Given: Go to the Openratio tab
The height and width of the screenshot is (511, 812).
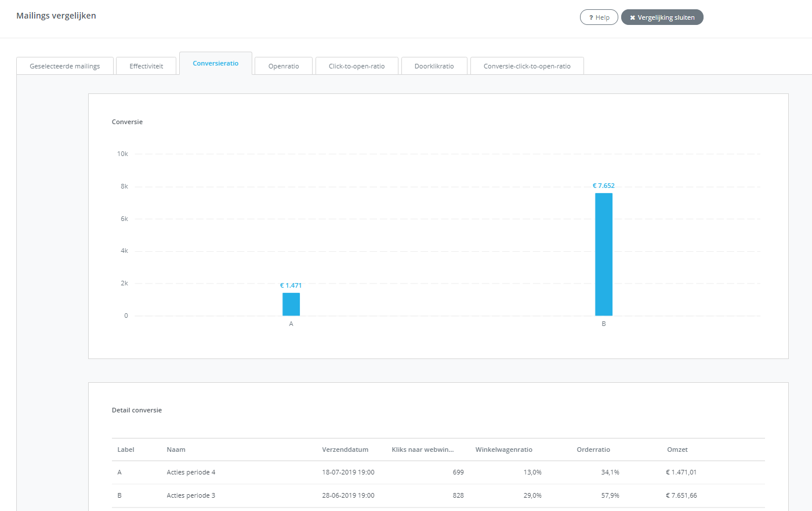Looking at the screenshot, I should point(284,66).
